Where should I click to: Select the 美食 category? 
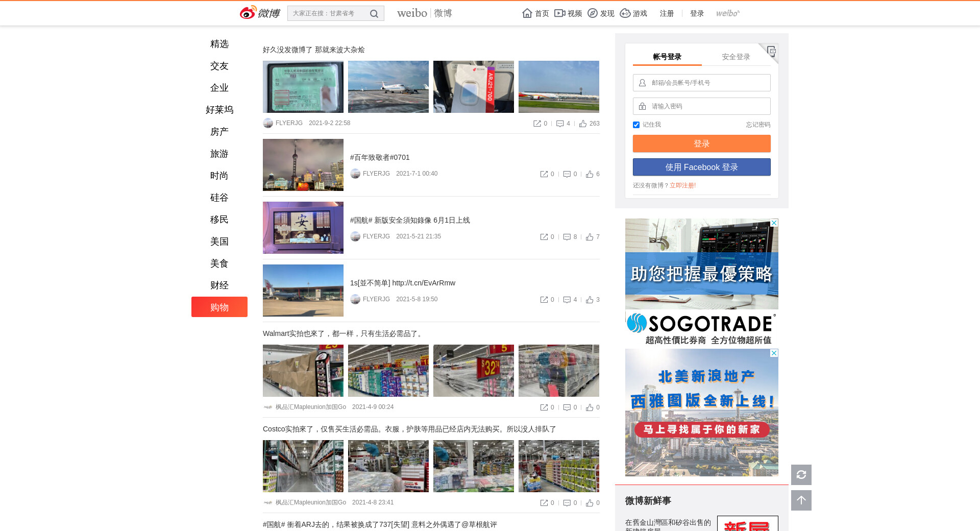[x=219, y=263]
